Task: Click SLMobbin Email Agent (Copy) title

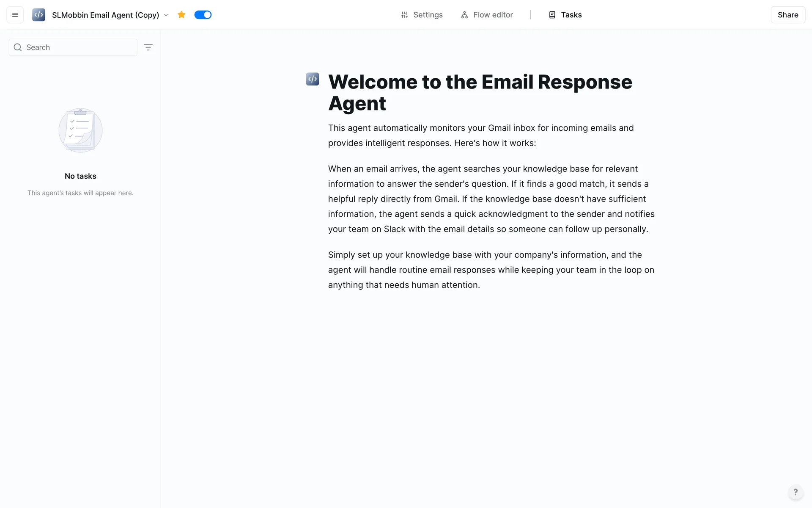Action: coord(105,15)
